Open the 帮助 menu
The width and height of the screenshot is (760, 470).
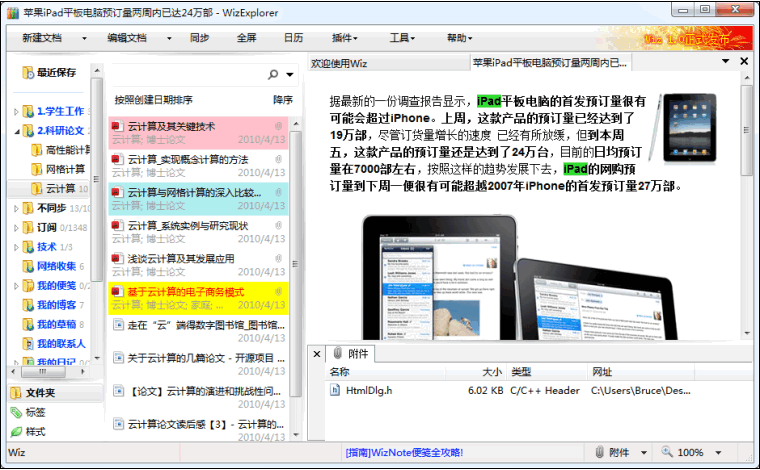click(x=459, y=38)
